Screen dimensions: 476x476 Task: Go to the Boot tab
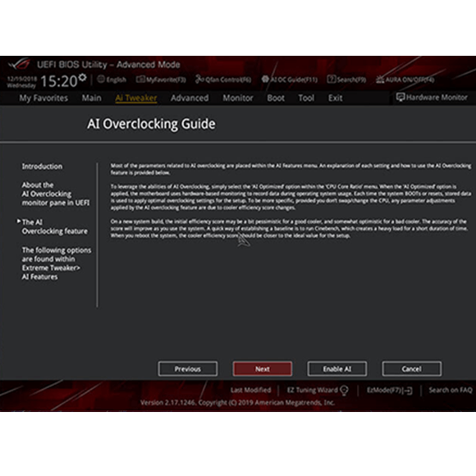pyautogui.click(x=276, y=98)
